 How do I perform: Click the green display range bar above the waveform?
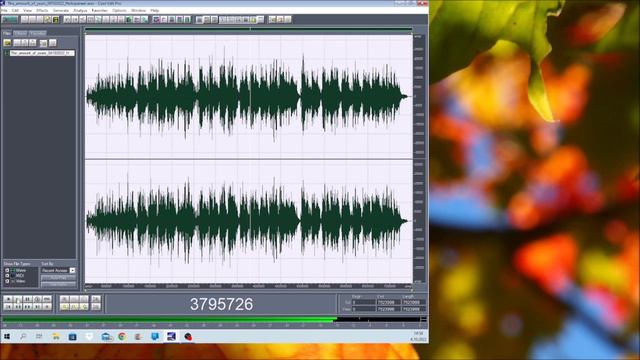(x=249, y=29)
